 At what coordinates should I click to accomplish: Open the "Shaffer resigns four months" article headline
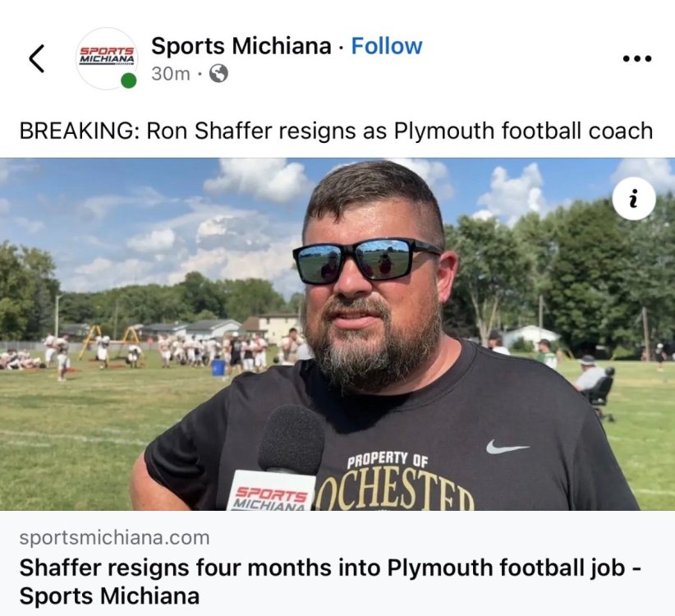pos(331,582)
